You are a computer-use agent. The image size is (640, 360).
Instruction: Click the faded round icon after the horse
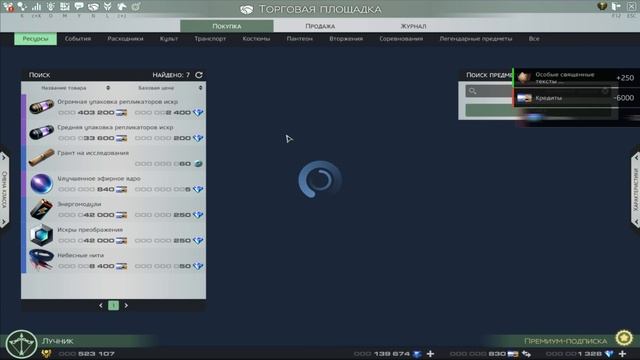pyautogui.click(x=136, y=7)
